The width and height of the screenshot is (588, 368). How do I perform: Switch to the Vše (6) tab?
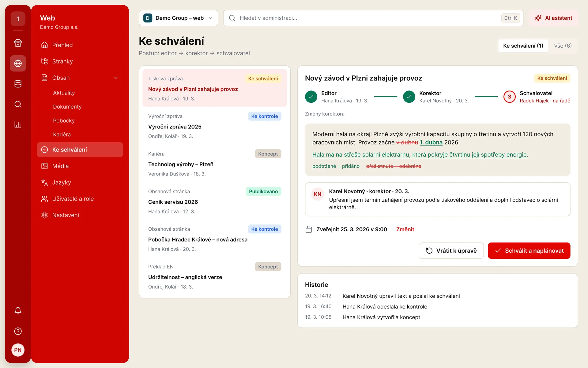coord(563,46)
